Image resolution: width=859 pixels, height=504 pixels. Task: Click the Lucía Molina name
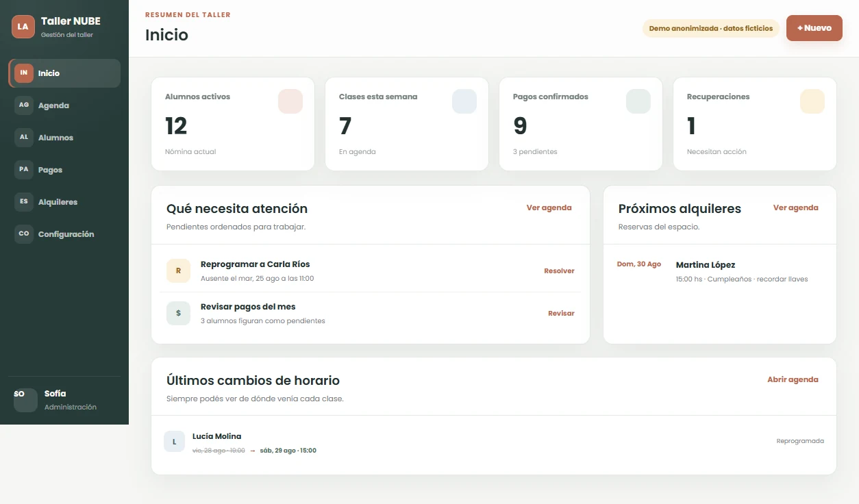[217, 436]
